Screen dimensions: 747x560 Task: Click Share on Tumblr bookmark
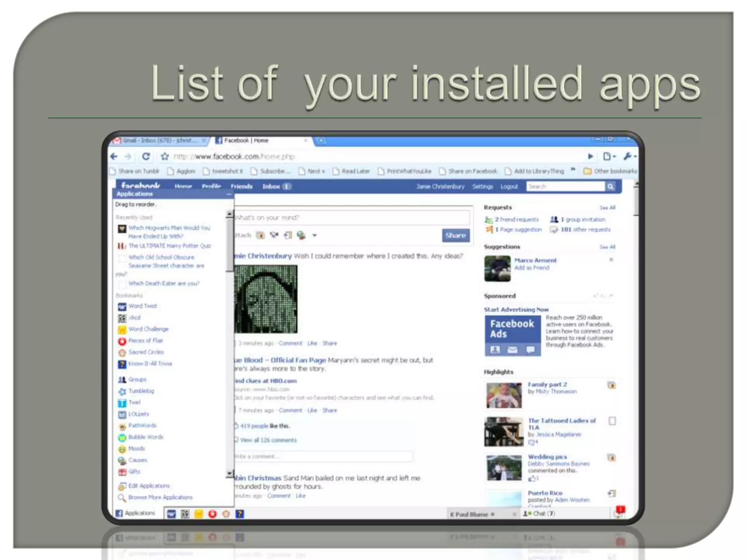pyautogui.click(x=135, y=171)
